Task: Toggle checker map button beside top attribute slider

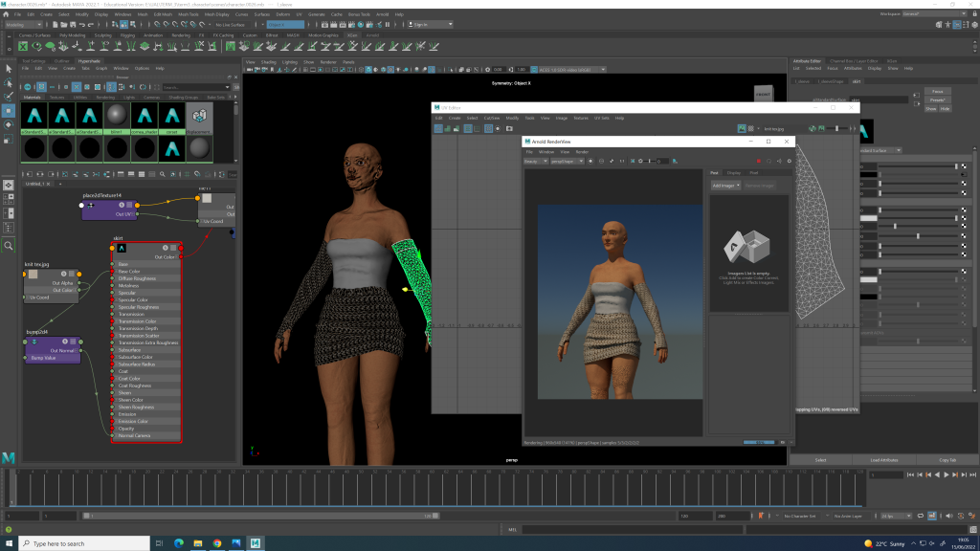Action: click(x=964, y=166)
